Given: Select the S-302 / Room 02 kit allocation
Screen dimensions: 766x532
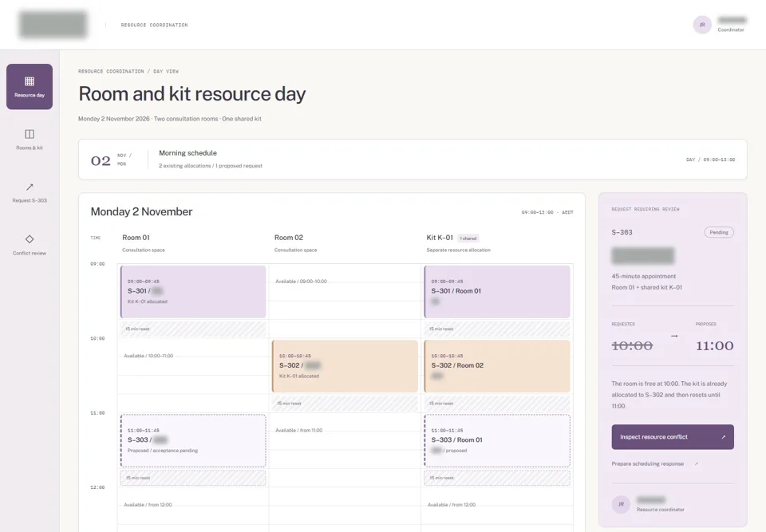Looking at the screenshot, I should pos(497,366).
